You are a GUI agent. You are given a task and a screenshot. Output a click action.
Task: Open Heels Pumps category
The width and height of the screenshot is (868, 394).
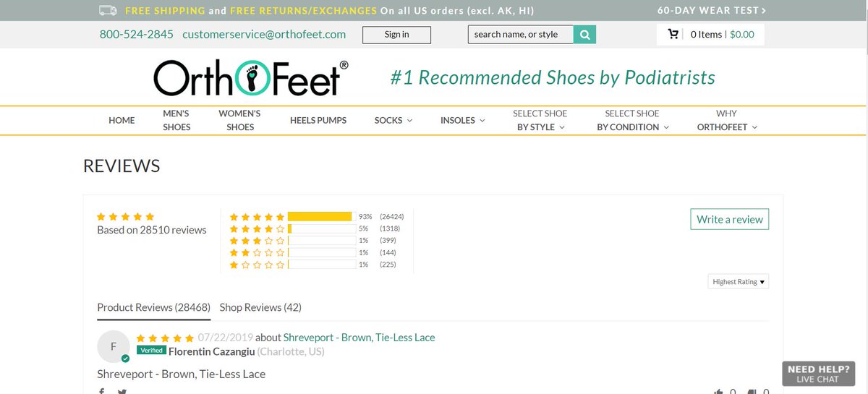click(x=318, y=120)
